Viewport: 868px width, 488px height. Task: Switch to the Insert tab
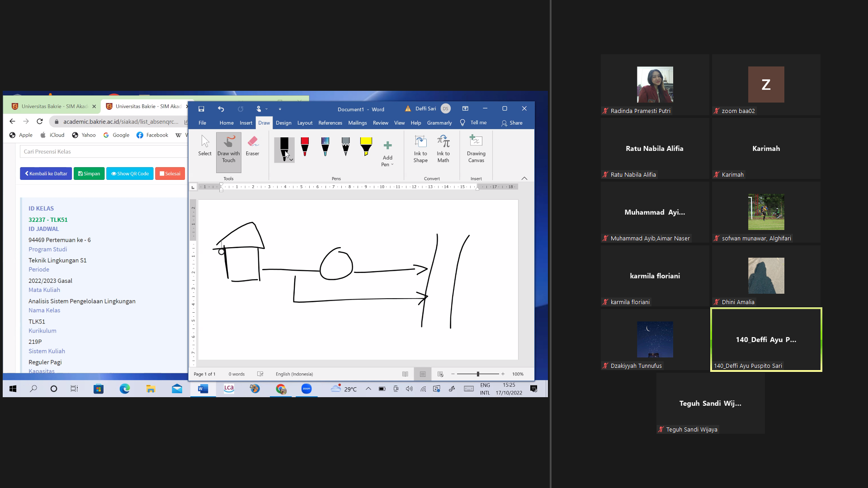[x=246, y=123]
